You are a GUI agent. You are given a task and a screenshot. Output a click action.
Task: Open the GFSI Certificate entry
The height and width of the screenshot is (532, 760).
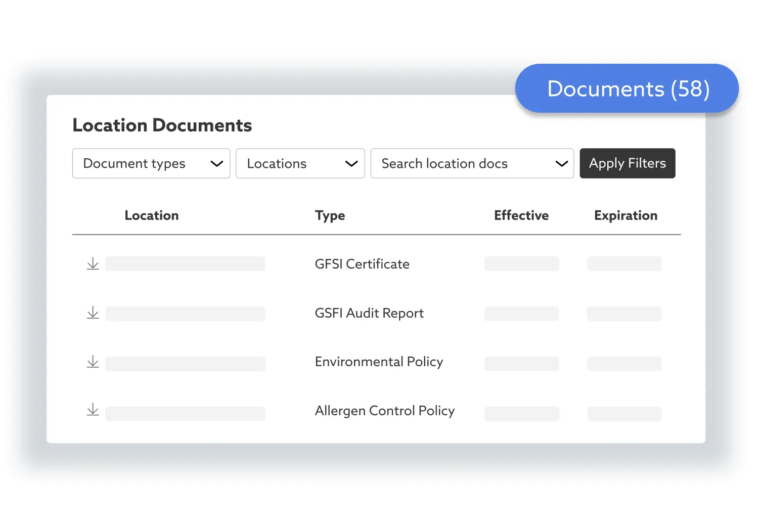(x=362, y=264)
